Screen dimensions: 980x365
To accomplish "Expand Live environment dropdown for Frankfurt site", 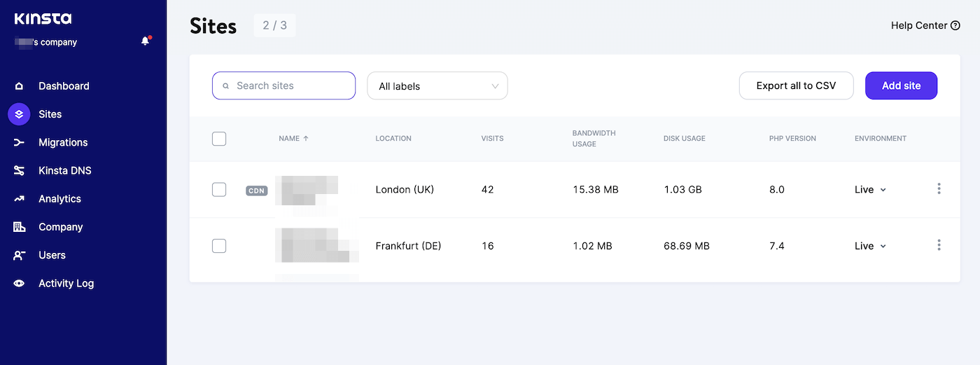I will point(871,246).
